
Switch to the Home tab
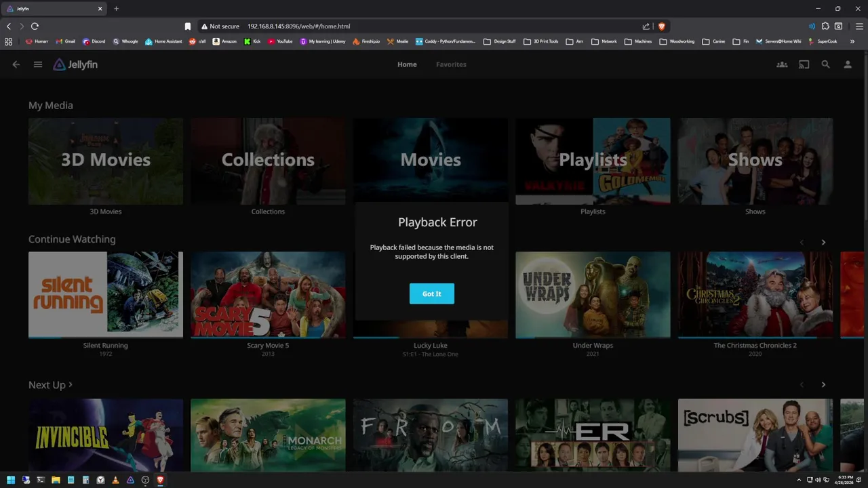(x=407, y=64)
